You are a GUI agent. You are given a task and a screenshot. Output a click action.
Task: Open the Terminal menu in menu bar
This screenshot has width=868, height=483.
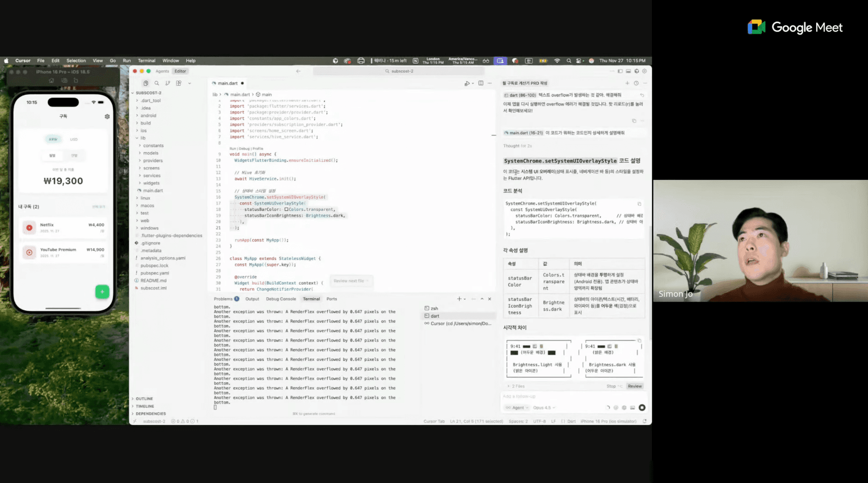click(146, 61)
